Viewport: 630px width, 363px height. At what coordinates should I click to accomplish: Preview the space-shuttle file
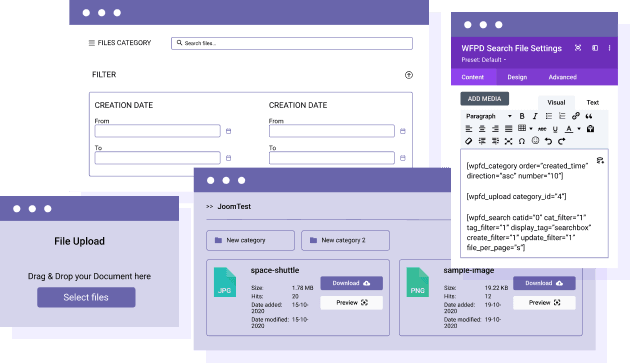point(351,303)
